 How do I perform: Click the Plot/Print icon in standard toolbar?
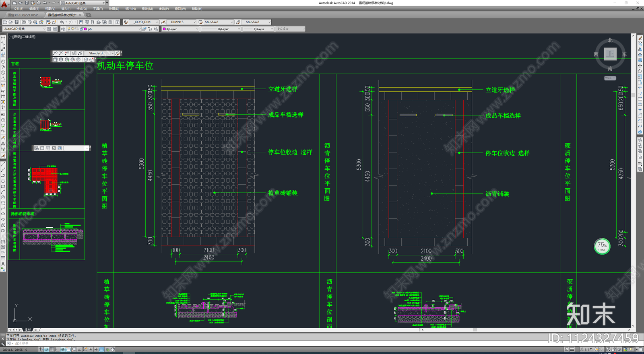pyautogui.click(x=24, y=22)
